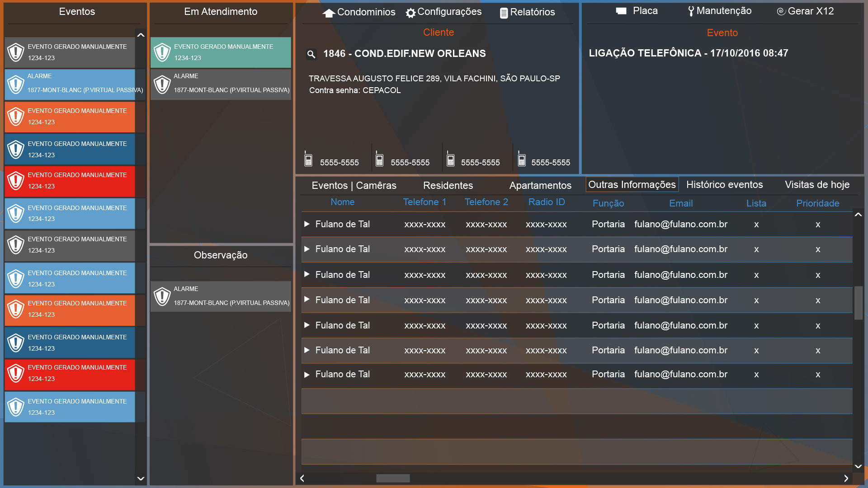
Task: Click Eventos list scroll down arrow
Action: (141, 479)
